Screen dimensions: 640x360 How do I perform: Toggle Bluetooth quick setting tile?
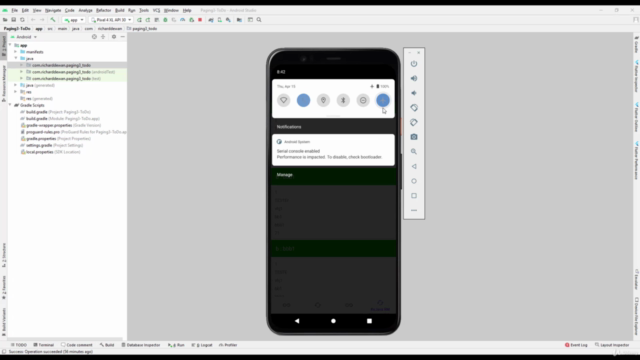pos(343,100)
